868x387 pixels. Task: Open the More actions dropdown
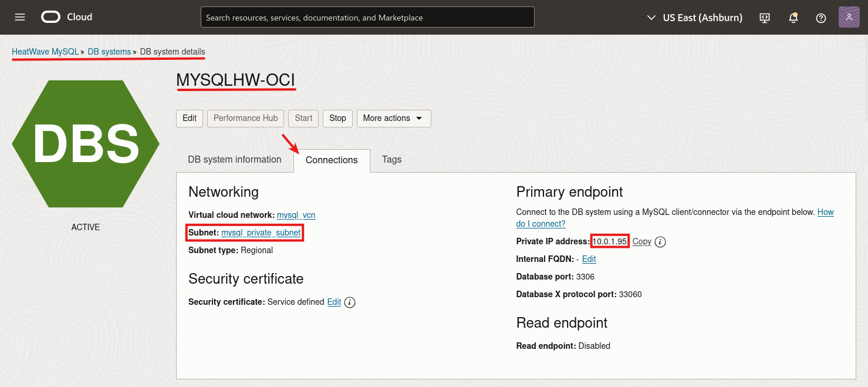pyautogui.click(x=393, y=118)
